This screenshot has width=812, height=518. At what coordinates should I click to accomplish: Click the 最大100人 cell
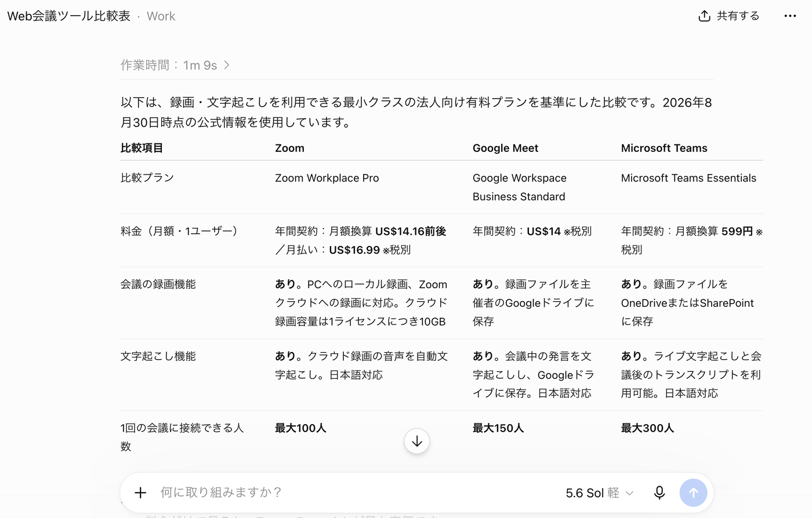point(300,428)
